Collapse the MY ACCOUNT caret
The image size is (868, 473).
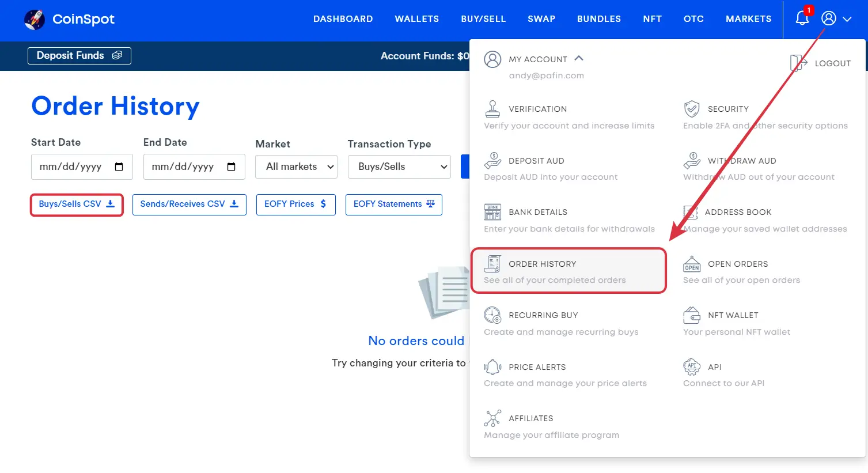pyautogui.click(x=579, y=58)
